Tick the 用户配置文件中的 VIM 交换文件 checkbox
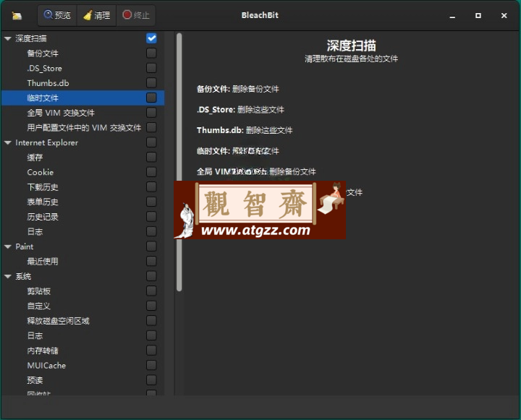Screen dimensions: 521x420 (151, 127)
